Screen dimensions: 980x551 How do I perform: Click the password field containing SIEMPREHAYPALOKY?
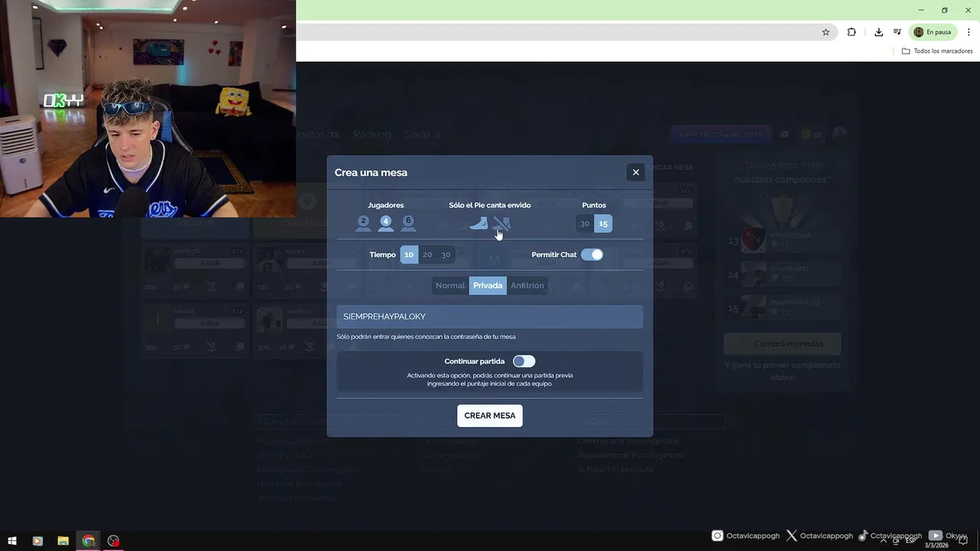tap(490, 317)
